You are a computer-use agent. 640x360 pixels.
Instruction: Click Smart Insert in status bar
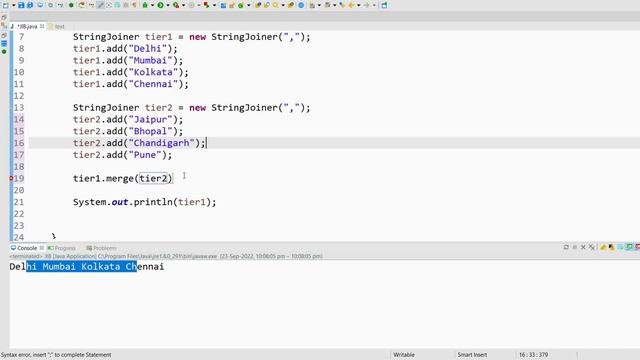click(x=472, y=355)
